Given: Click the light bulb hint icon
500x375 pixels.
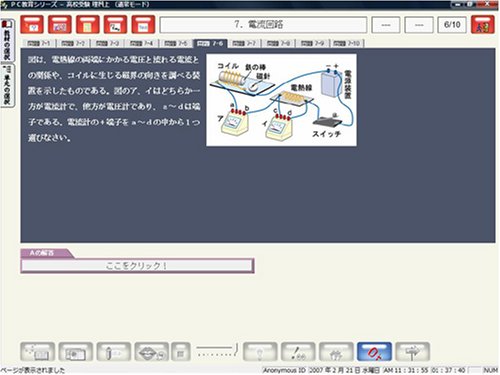Looking at the screenshot, I should (x=260, y=352).
